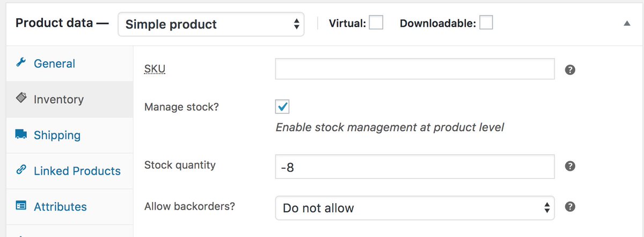Enable the Downloadable checkbox
Image resolution: width=644 pixels, height=237 pixels.
point(486,23)
